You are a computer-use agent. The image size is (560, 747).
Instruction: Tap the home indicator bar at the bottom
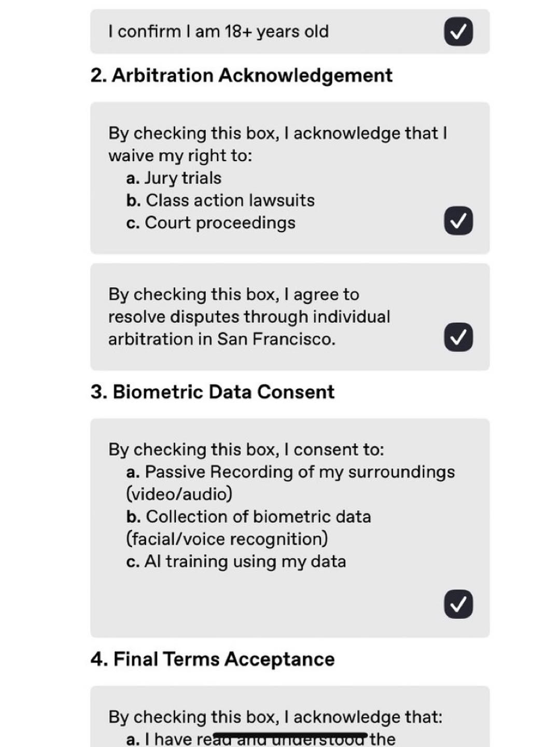[x=290, y=735]
